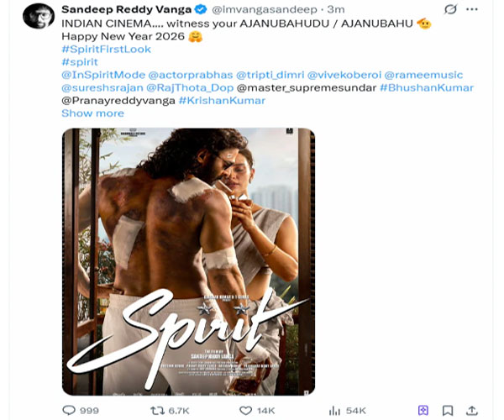Screen dimensions: 504x420
Task: View post analytics via the bar-chart icon
Action: (334, 410)
